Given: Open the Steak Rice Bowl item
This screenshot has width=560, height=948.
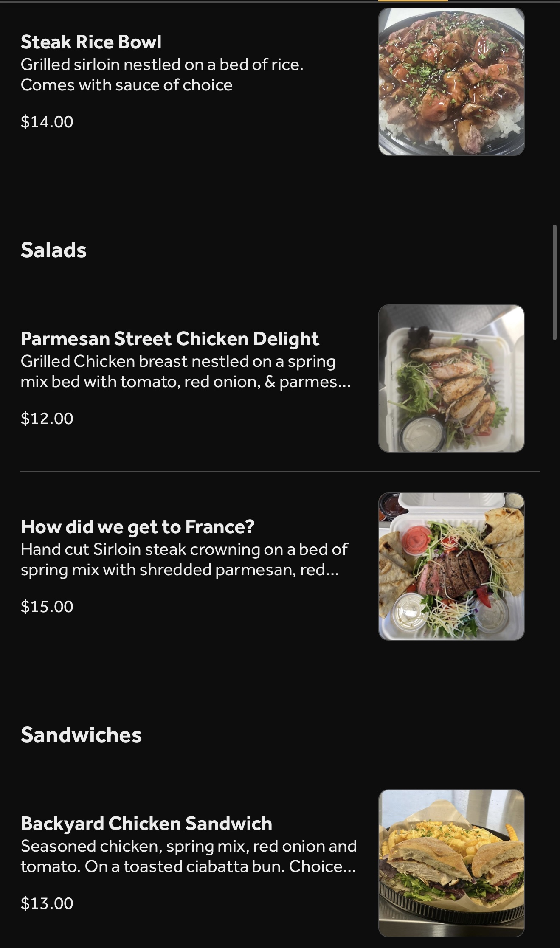Looking at the screenshot, I should [x=91, y=42].
